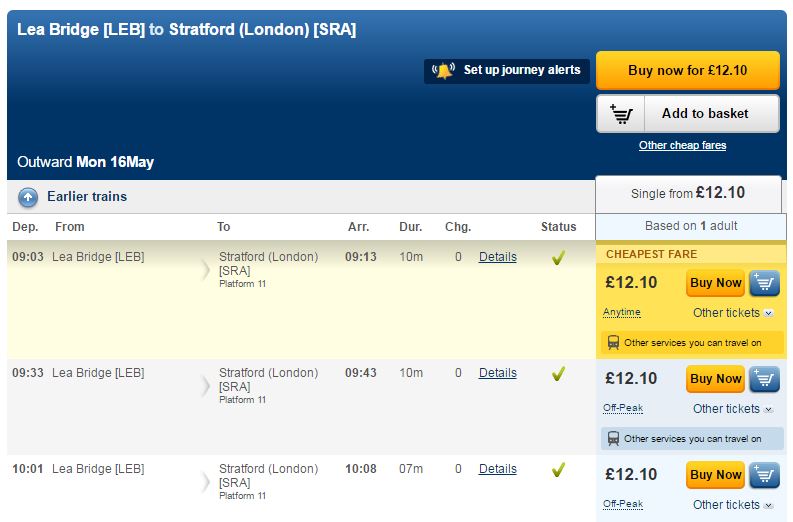Open the Other cheap fares link
This screenshot has height=522, width=793.
pyautogui.click(x=682, y=146)
